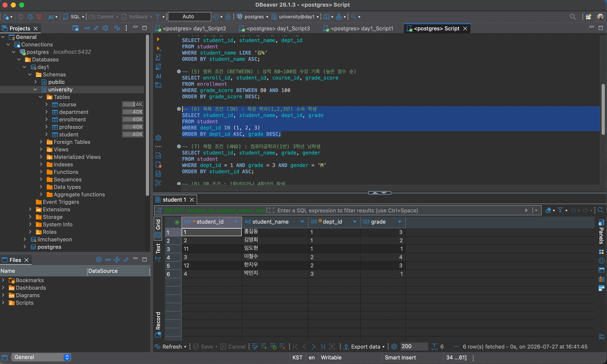This screenshot has height=364, width=607.
Task: Click the execute script icon in editor gutter
Action: click(x=158, y=57)
